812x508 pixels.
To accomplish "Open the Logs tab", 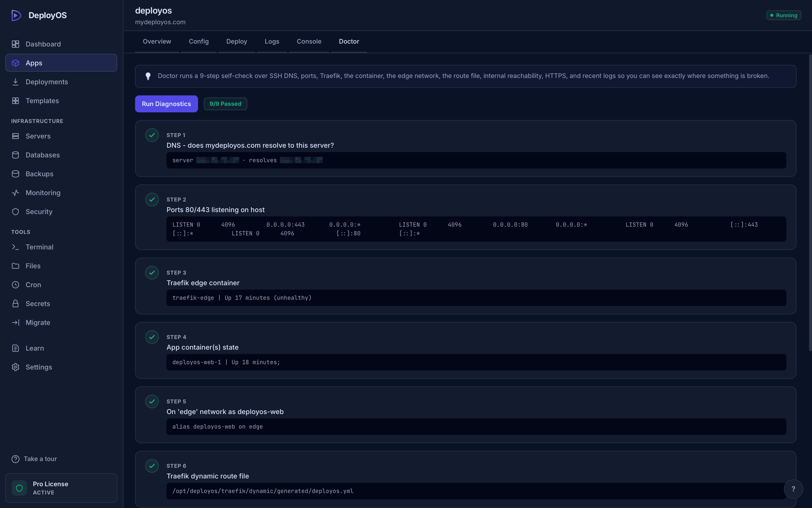I will 272,41.
